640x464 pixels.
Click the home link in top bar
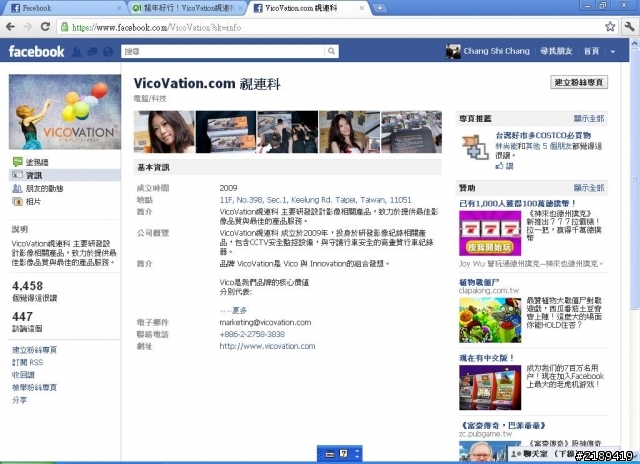click(x=591, y=51)
